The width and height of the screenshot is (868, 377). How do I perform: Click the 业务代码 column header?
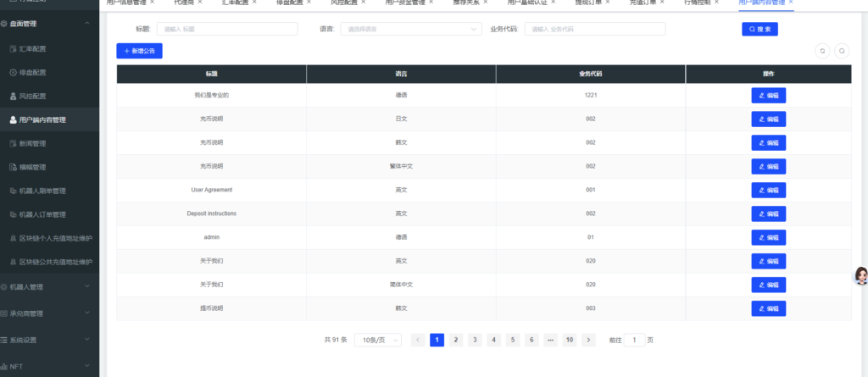click(591, 74)
